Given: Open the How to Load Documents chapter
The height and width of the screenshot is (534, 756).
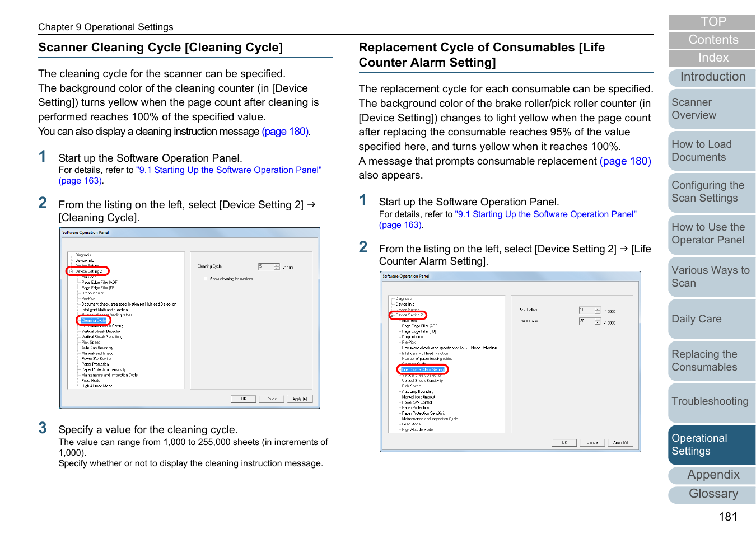Looking at the screenshot, I should tap(712, 151).
